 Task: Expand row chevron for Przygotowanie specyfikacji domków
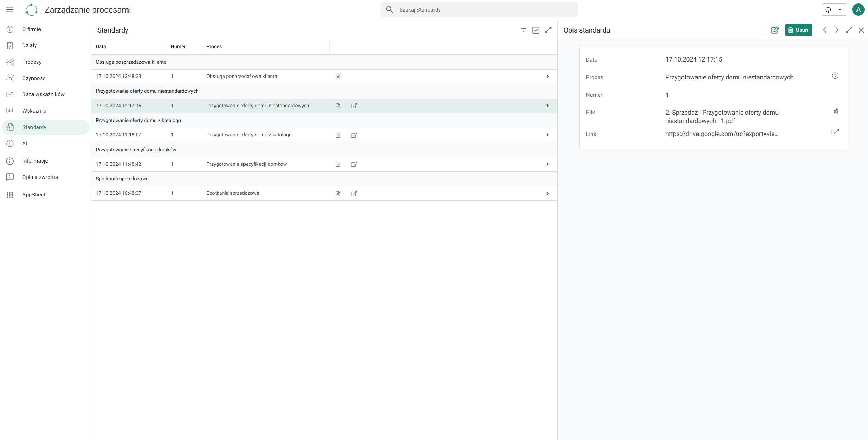point(547,164)
